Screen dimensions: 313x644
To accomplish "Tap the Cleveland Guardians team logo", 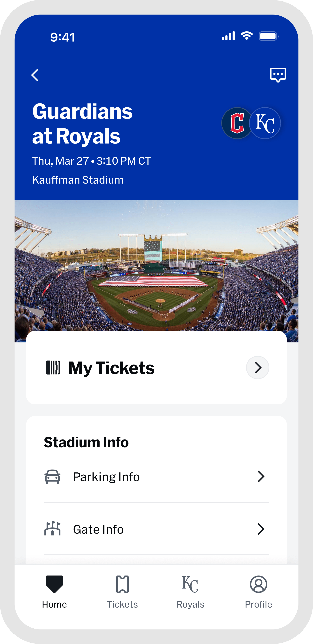I will (237, 123).
